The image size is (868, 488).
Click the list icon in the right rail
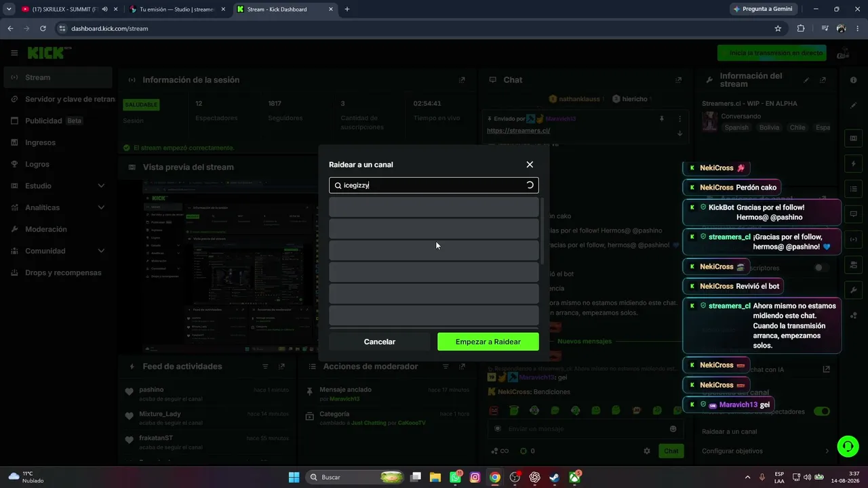pos(854,188)
